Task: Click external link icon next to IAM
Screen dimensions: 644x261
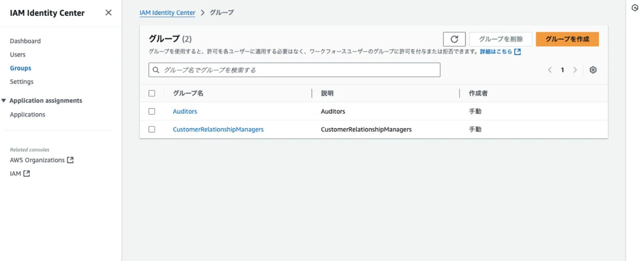Action: click(27, 174)
